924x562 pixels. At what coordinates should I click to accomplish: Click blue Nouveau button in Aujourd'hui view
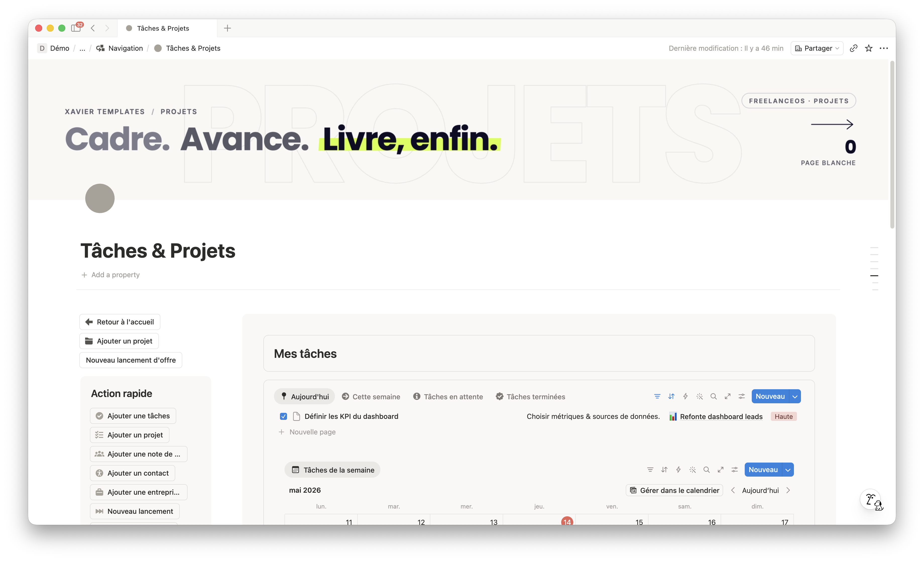coord(770,396)
